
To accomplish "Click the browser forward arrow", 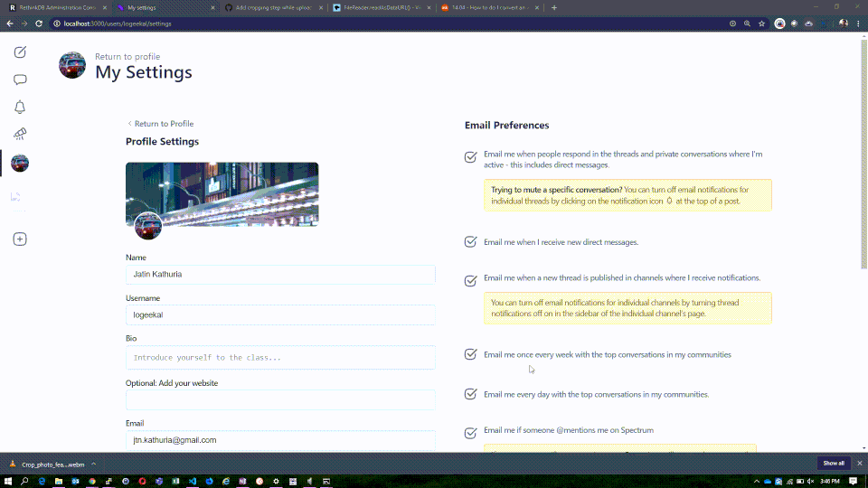I will [24, 23].
